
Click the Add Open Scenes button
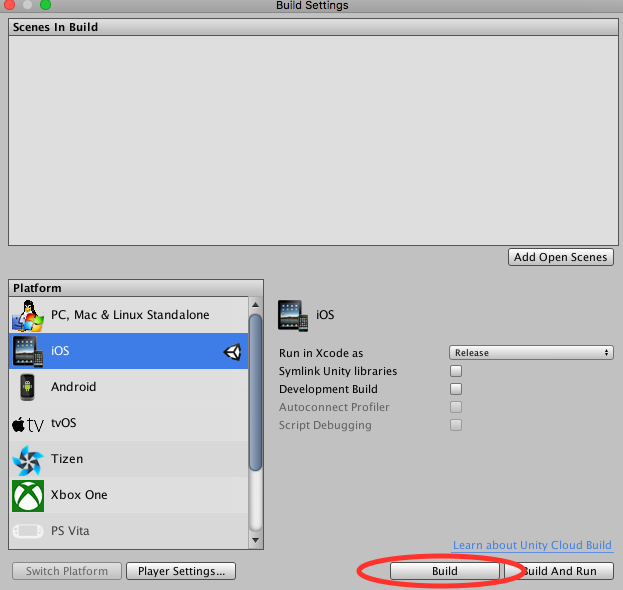pyautogui.click(x=561, y=257)
